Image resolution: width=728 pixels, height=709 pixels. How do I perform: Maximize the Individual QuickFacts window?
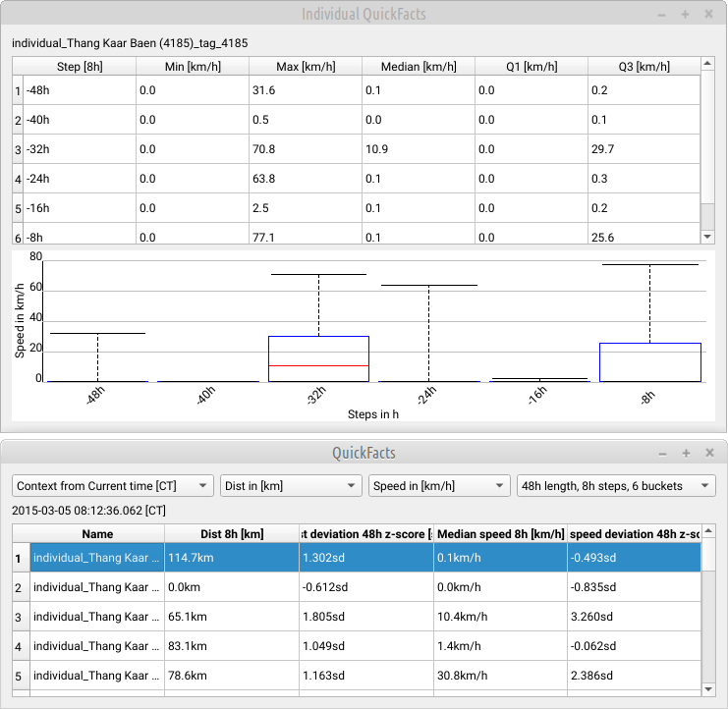click(685, 15)
